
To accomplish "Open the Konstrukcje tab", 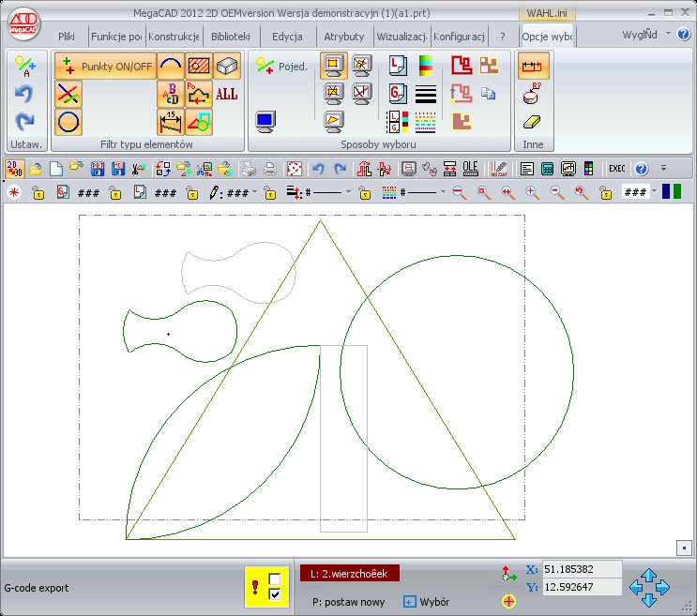I will 174,37.
